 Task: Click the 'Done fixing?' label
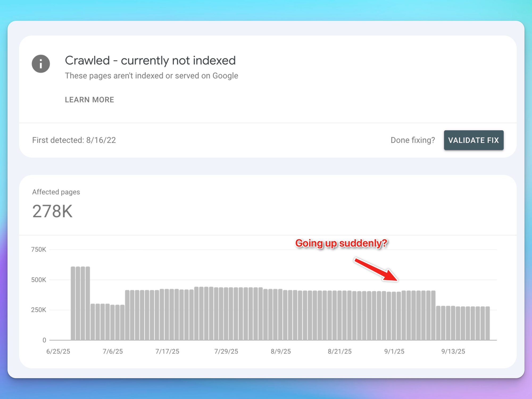click(x=413, y=140)
